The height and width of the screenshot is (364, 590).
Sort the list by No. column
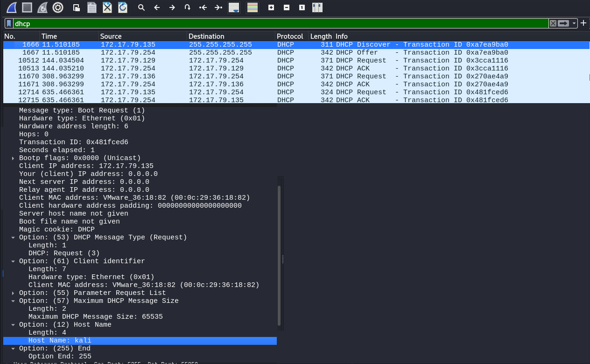(21, 36)
